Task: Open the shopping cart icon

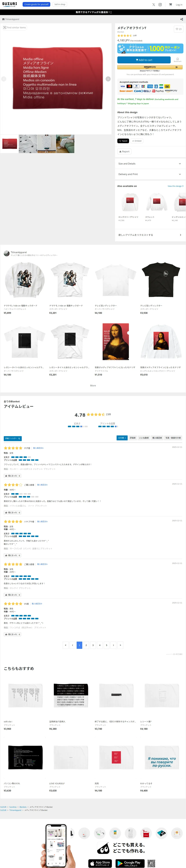Action: pyautogui.click(x=170, y=5)
